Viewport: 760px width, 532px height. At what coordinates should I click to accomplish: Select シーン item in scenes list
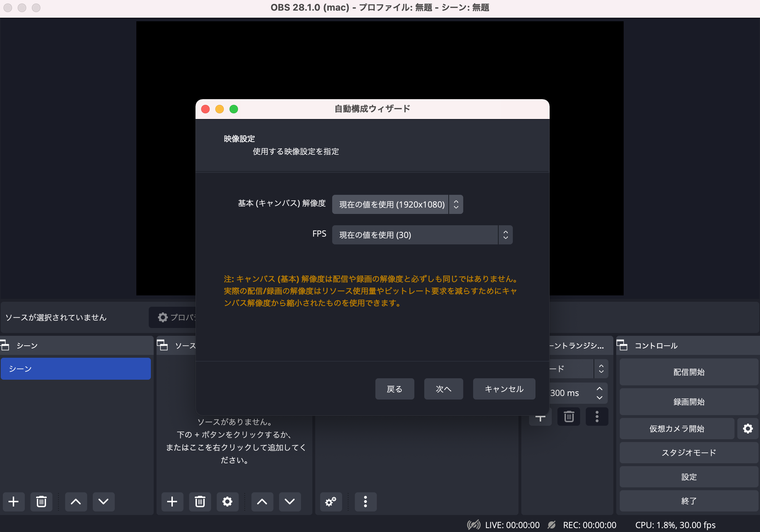[x=76, y=369]
